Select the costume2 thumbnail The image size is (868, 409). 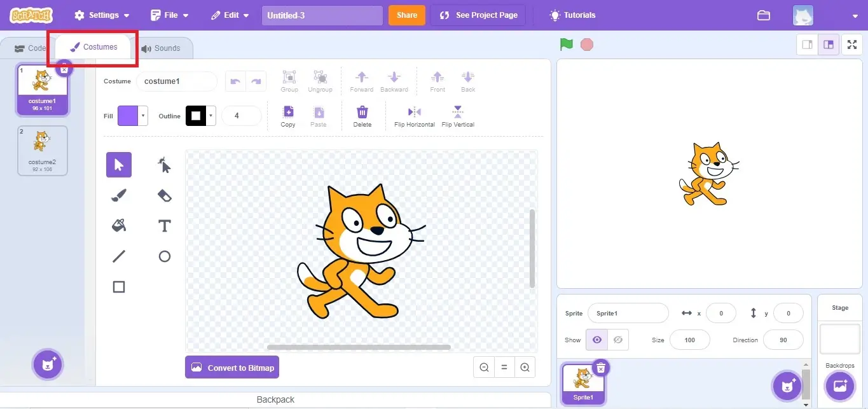click(43, 151)
